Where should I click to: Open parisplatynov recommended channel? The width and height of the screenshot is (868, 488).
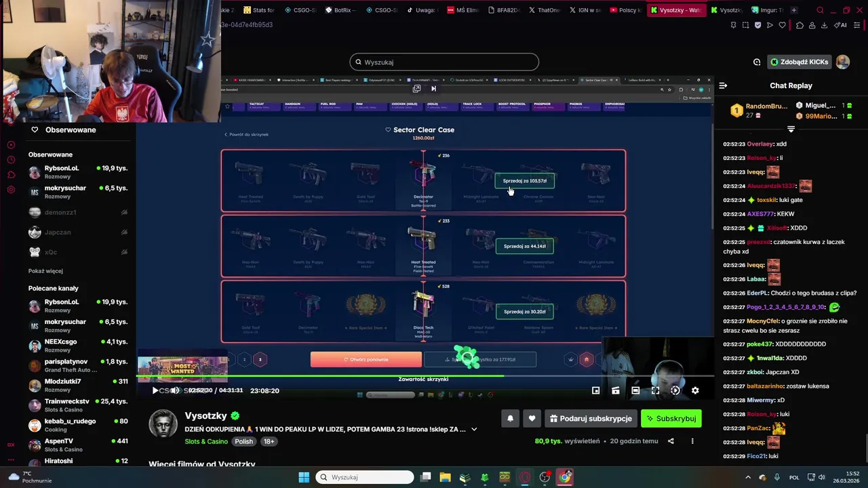(x=78, y=366)
